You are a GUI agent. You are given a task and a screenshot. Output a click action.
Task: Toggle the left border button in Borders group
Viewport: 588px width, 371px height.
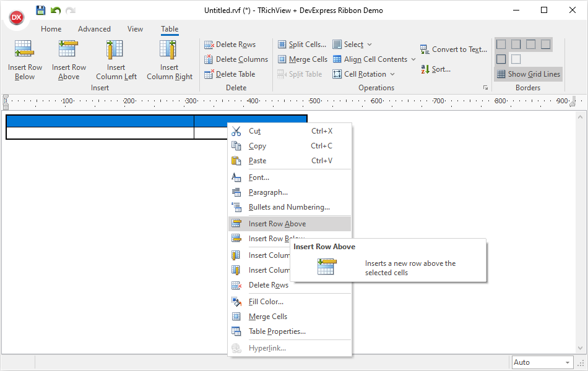[501, 45]
